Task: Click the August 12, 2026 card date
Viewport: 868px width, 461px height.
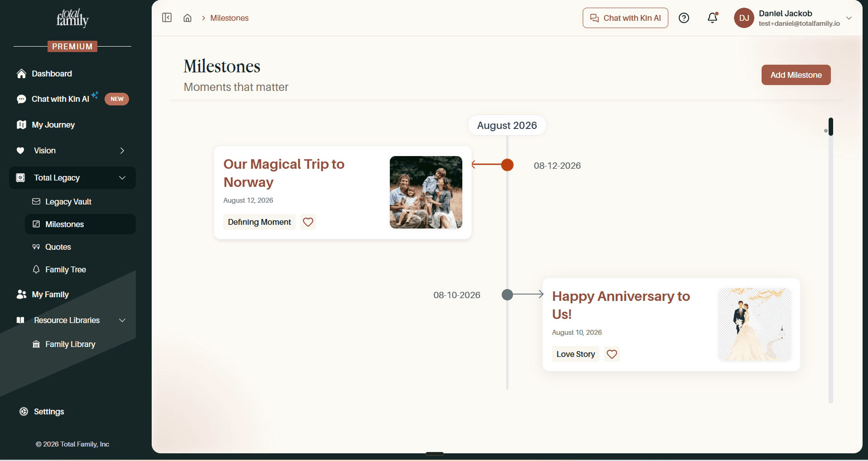Action: pyautogui.click(x=248, y=200)
